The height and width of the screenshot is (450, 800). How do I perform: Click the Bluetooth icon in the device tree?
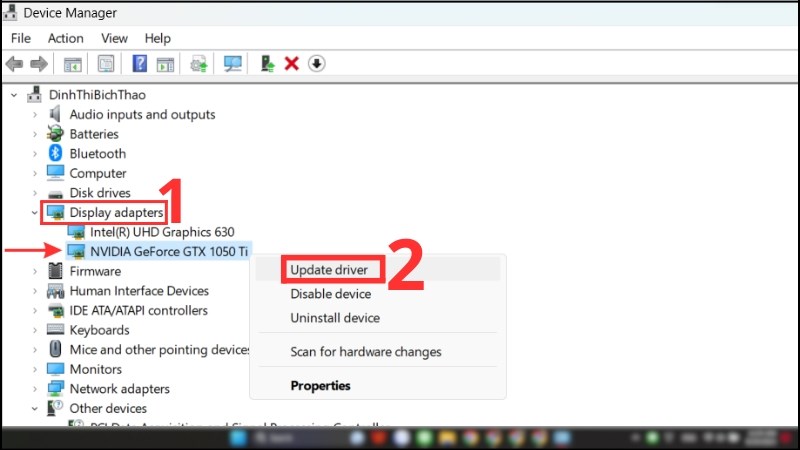click(x=55, y=154)
